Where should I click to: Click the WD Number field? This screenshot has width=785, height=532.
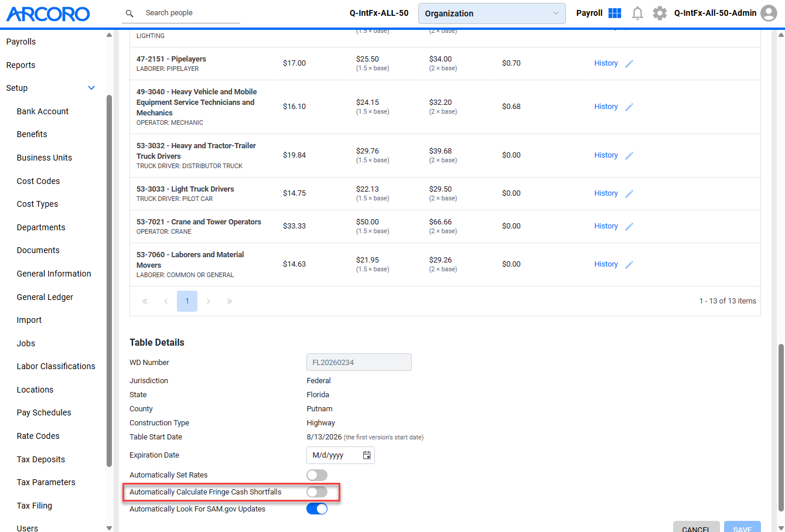click(359, 362)
